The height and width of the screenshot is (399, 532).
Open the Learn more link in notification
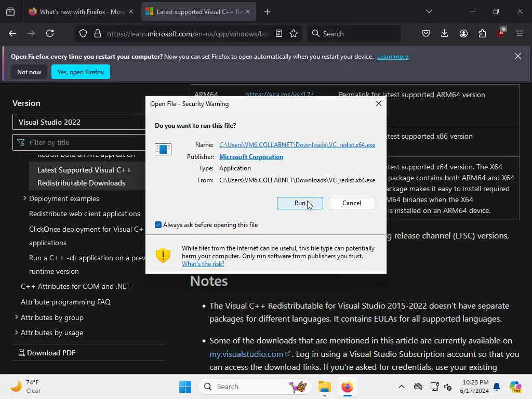point(393,57)
